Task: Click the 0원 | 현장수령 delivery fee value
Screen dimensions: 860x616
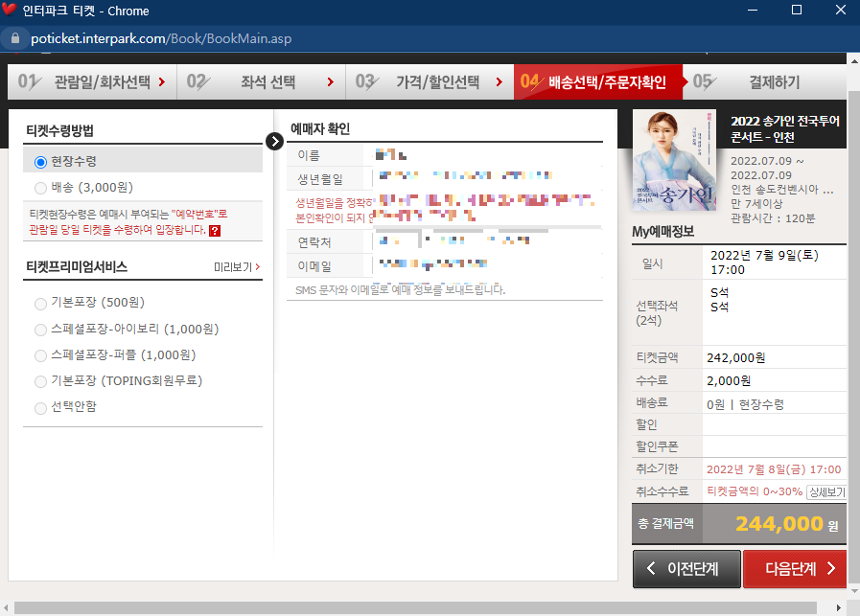Action: click(x=745, y=404)
